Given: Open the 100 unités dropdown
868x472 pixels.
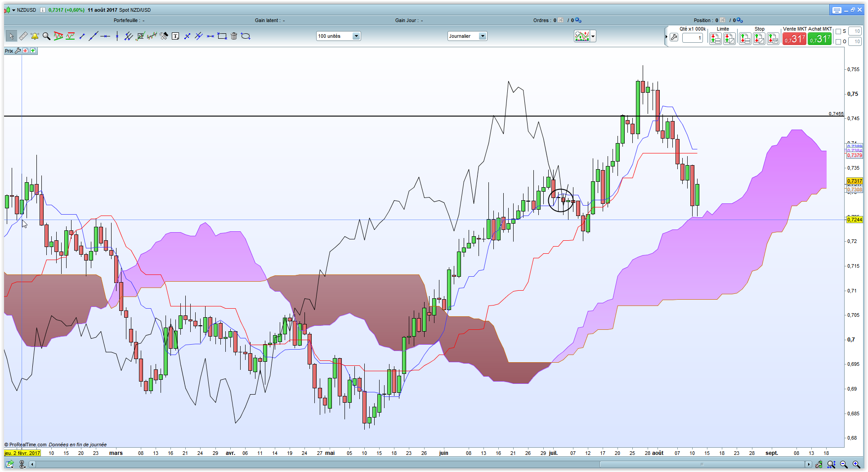Looking at the screenshot, I should coord(356,36).
